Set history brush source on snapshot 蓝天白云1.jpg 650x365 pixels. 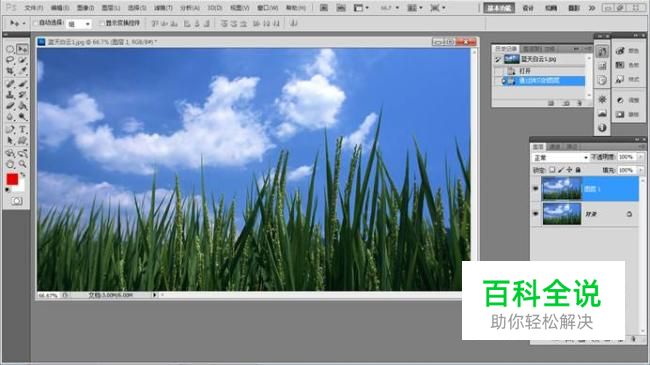[x=498, y=60]
